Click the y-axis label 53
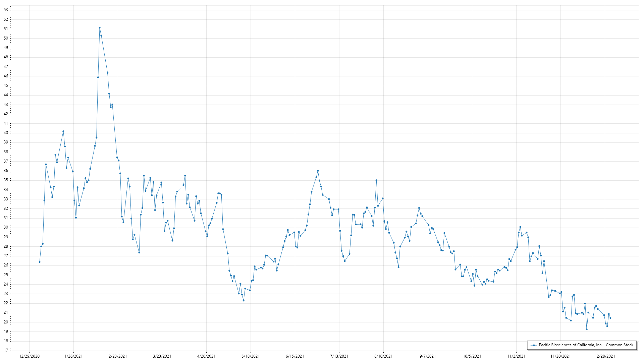 tap(6, 10)
